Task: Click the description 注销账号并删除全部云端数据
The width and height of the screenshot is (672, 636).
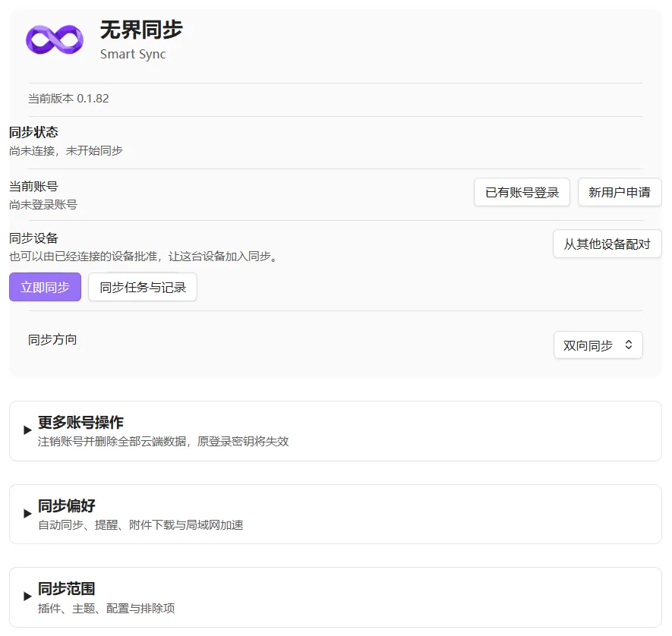Action: point(163,442)
